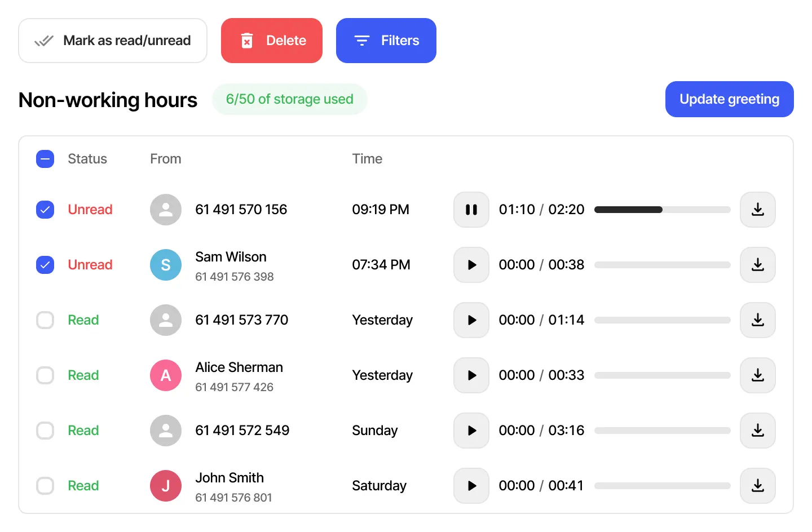The image size is (812, 532).
Task: Click the phone number 61 491 570 156
Action: pos(241,210)
